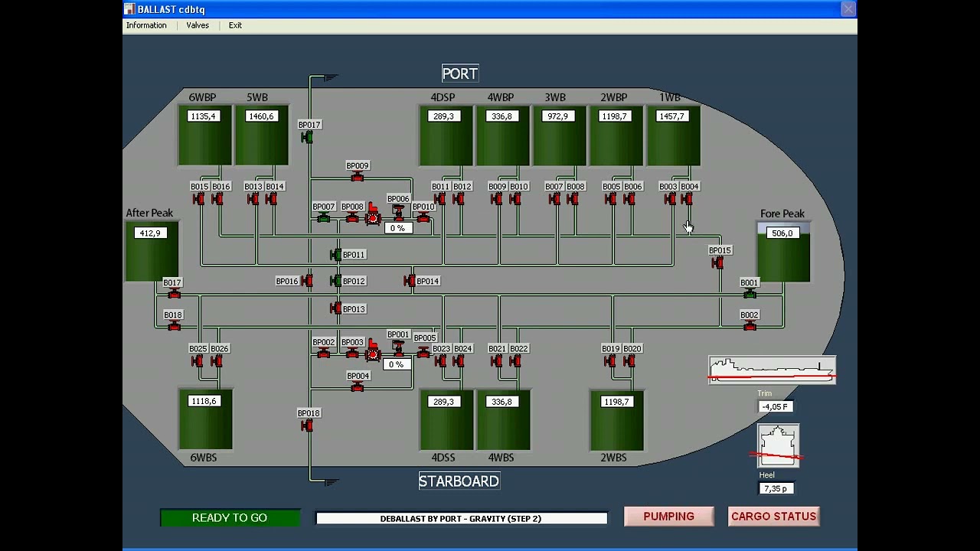Open valve B017 by After Peak
Viewport: 980px width, 551px height.
click(174, 294)
